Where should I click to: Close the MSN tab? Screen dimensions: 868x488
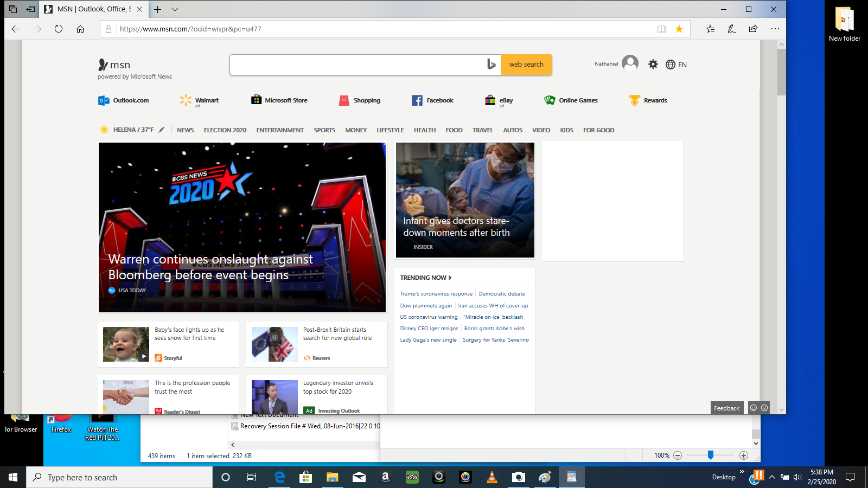139,9
